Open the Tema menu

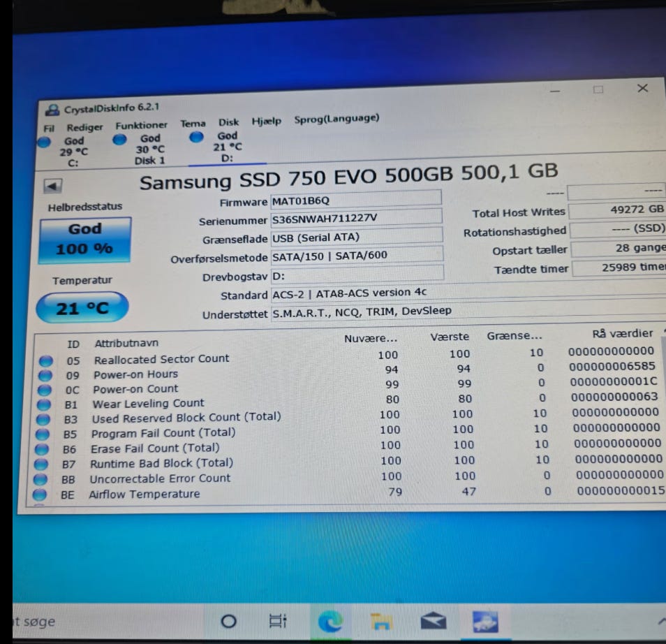[x=193, y=123]
